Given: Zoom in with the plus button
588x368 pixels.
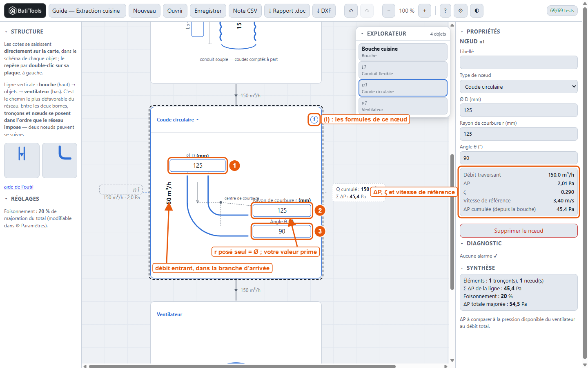Looking at the screenshot, I should 425,11.
